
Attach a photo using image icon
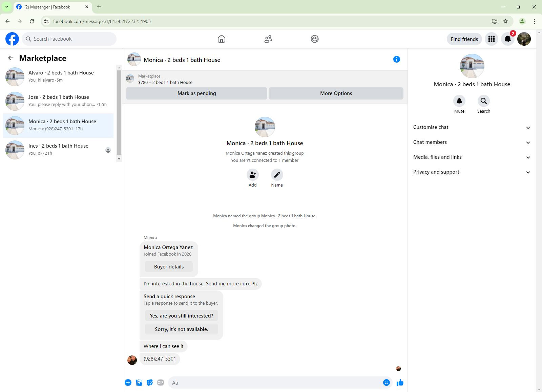139,383
